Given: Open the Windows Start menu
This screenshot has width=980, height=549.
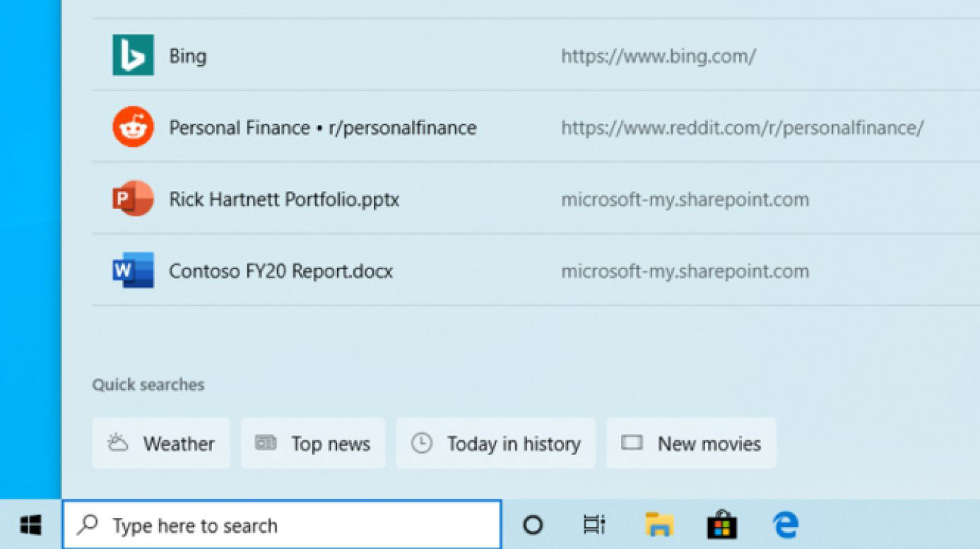Looking at the screenshot, I should tap(30, 525).
